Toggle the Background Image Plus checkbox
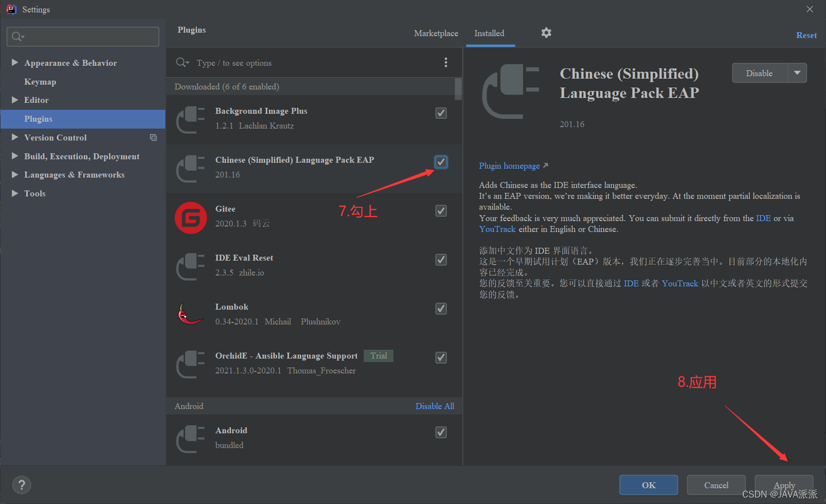 coord(441,113)
